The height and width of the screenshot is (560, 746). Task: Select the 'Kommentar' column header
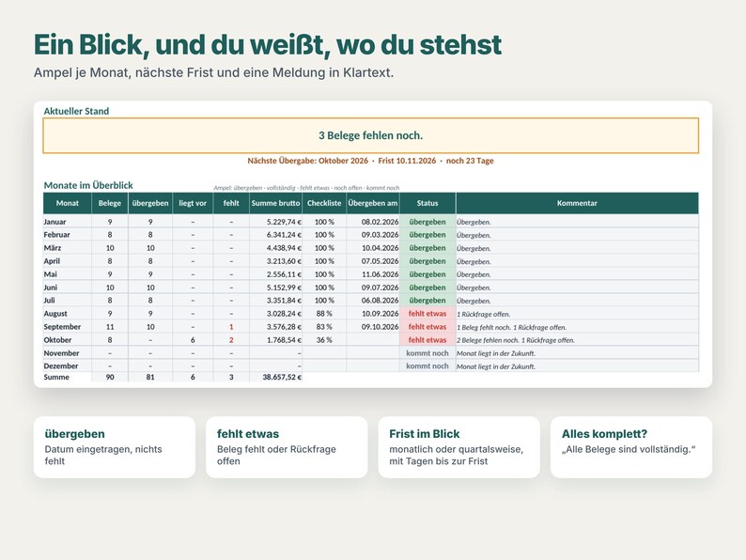pos(577,203)
